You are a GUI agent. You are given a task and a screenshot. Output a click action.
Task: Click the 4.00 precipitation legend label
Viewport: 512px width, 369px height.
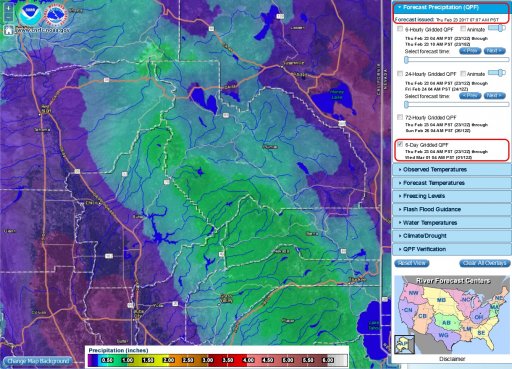pyautogui.click(x=248, y=360)
